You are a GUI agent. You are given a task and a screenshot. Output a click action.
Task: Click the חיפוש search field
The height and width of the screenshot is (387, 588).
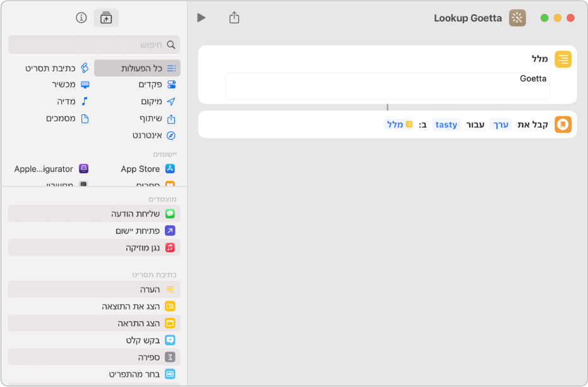coord(94,45)
